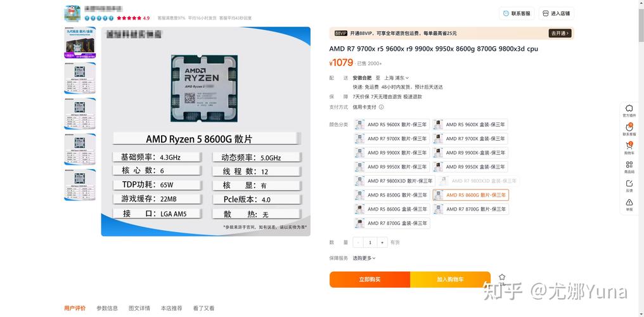This screenshot has height=317, width=644.
Task: Select AMD R5 8600G 盒装-保三年 option
Action: (392, 209)
